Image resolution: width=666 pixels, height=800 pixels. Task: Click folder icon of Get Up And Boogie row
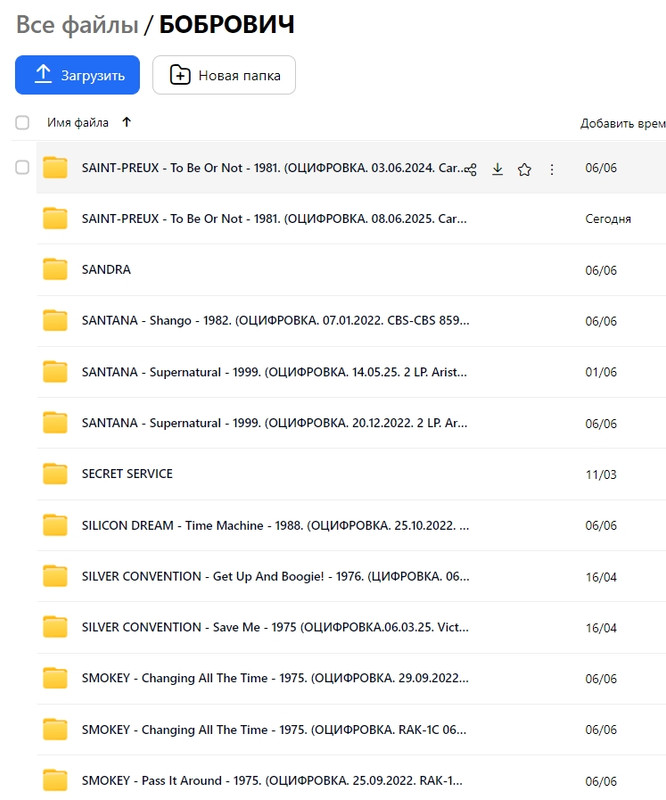point(55,576)
